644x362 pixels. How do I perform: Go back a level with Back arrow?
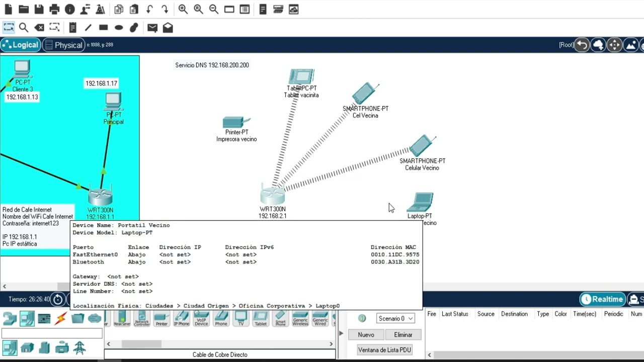(582, 45)
